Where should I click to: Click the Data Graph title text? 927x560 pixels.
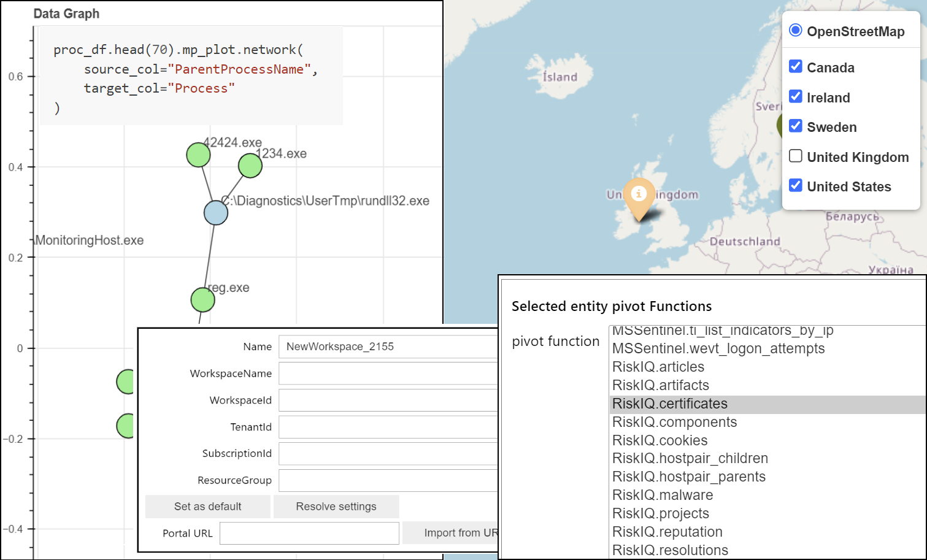pyautogui.click(x=66, y=13)
